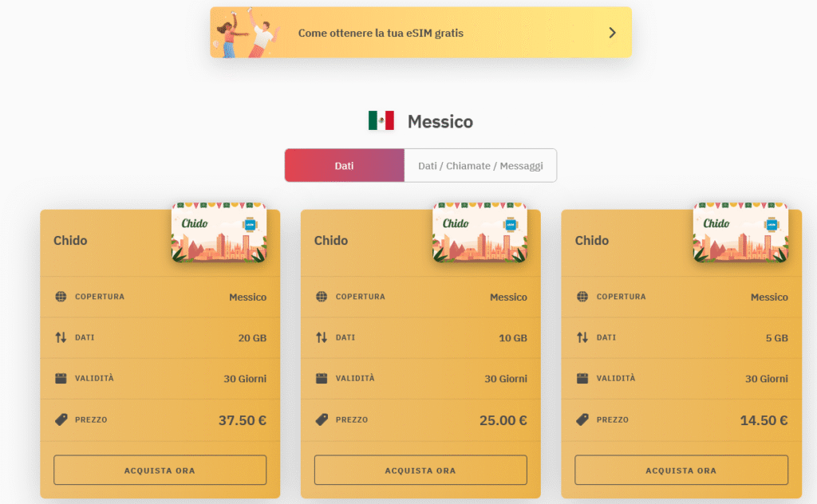Expand the free eSIM banner chevron

pos(612,33)
